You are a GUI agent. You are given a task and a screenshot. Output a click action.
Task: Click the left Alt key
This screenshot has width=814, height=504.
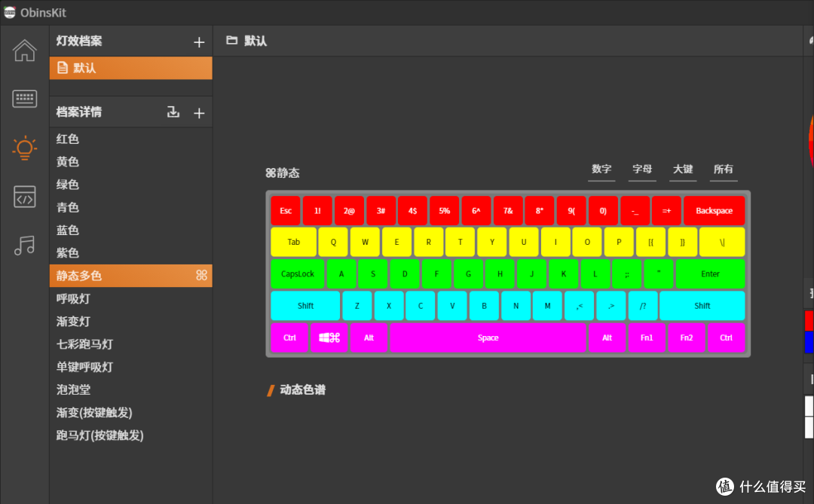point(369,338)
